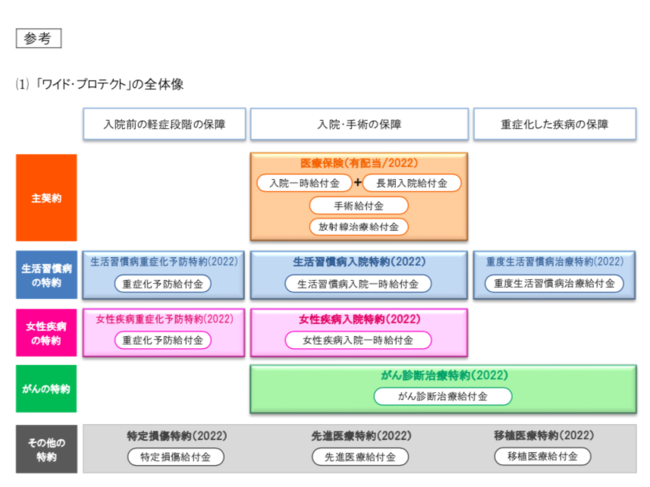
Task: Click the pink 女性疾病の特約 block
Action: [x=46, y=333]
